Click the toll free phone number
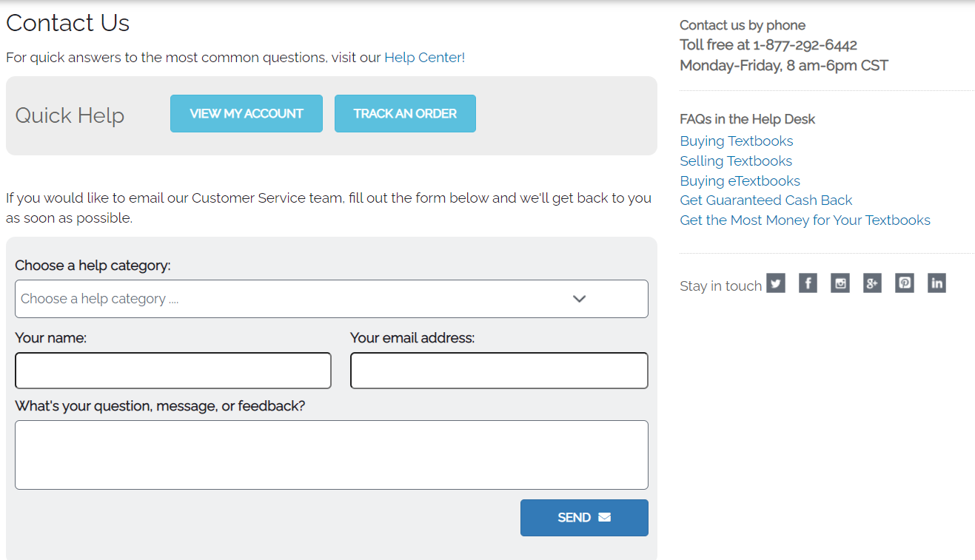The image size is (975, 560). tap(805, 45)
